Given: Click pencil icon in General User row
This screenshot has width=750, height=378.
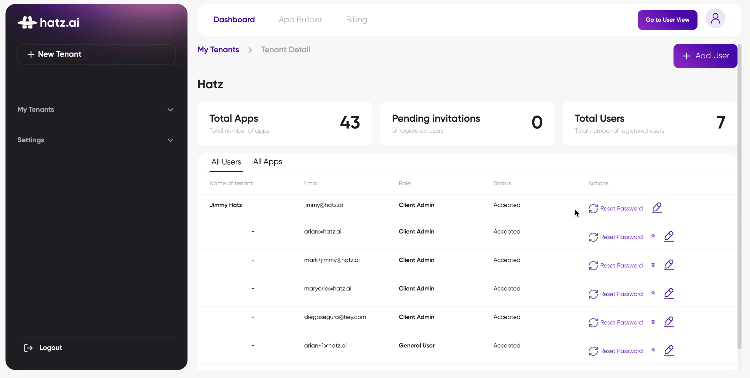Looking at the screenshot, I should [x=669, y=351].
